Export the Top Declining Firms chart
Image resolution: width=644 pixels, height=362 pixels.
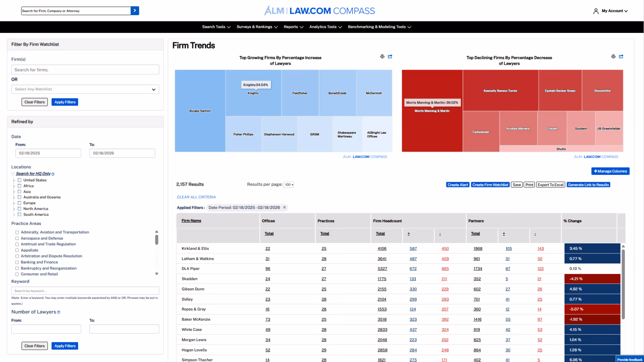[621, 56]
